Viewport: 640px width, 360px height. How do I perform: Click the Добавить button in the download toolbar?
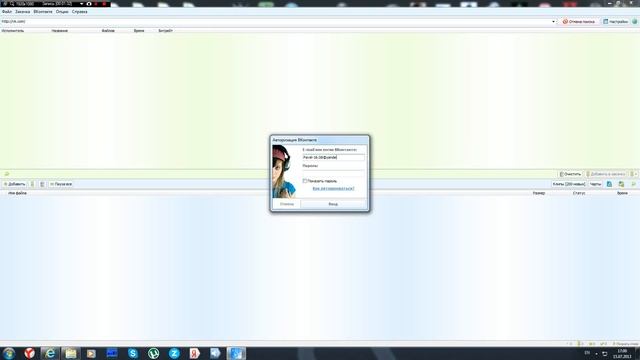point(15,184)
